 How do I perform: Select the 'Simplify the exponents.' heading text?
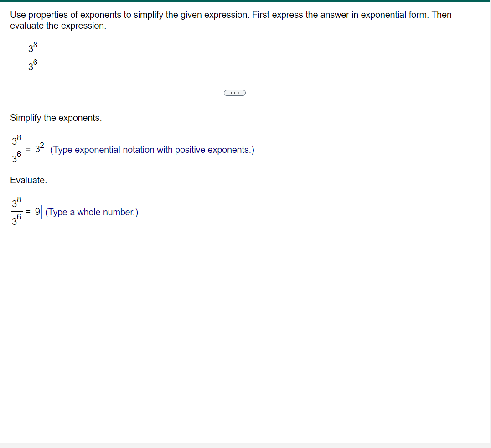click(56, 118)
